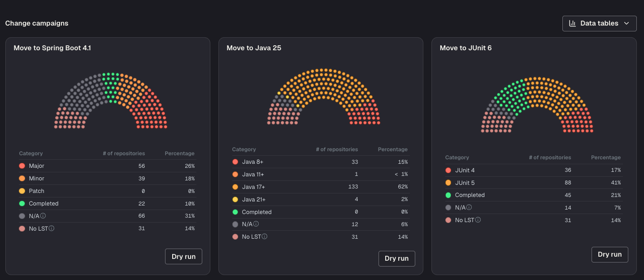Click the Move to JUnit 6 title
Image resolution: width=644 pixels, height=280 pixels.
click(x=466, y=48)
